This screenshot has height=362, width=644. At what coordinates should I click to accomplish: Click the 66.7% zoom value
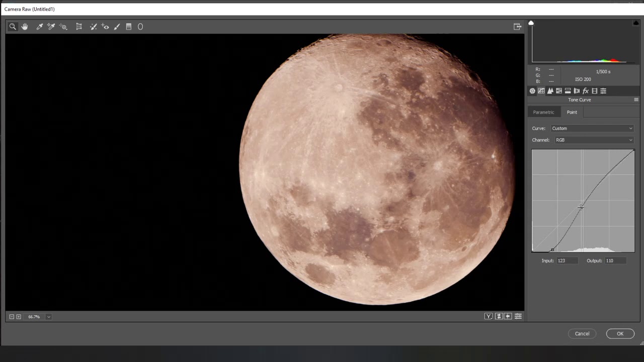pos(34,317)
